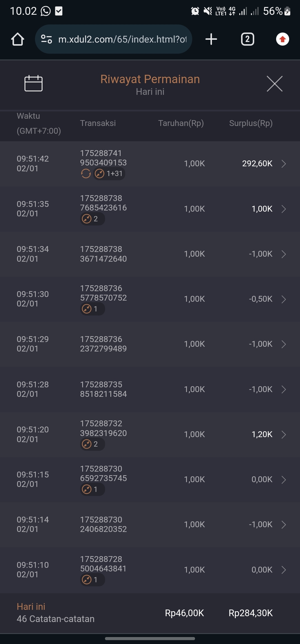Screen dimensions: 300x644
Task: Expand the 1,20K surplus record chevron
Action: [283, 435]
